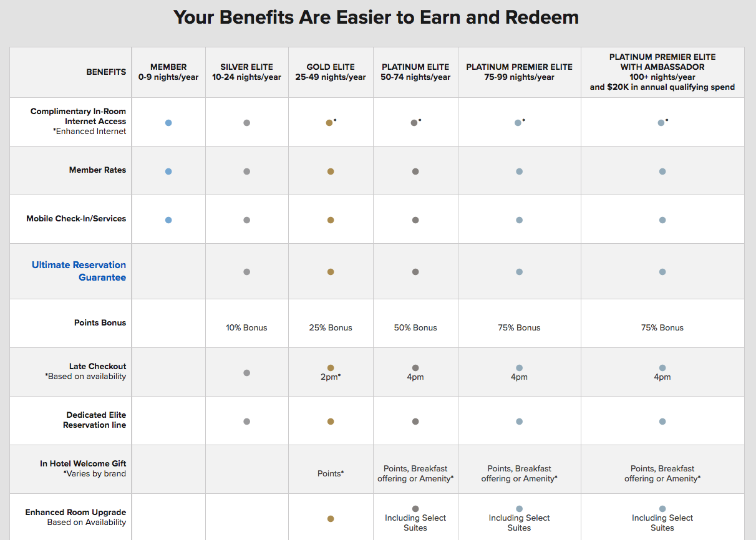The height and width of the screenshot is (540, 756).
Task: Click the Platinum Elite dot for Ultimate Reservation Guarantee
Action: click(415, 272)
